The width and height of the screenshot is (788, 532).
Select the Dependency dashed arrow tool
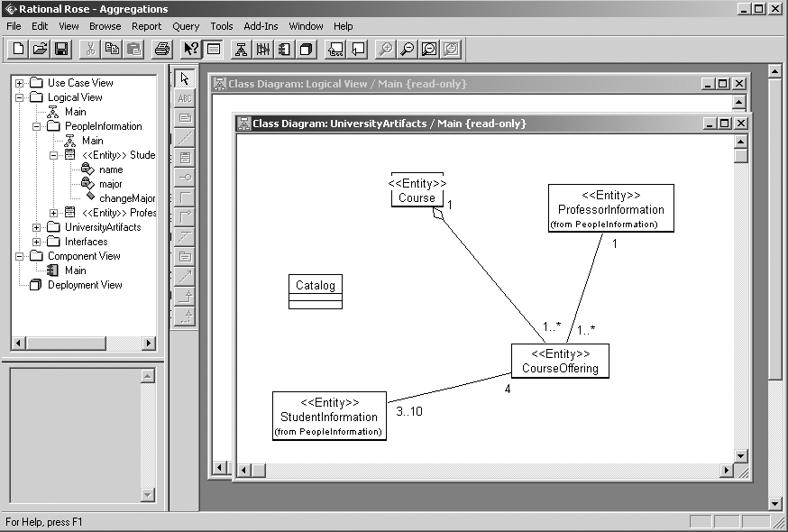tap(185, 276)
